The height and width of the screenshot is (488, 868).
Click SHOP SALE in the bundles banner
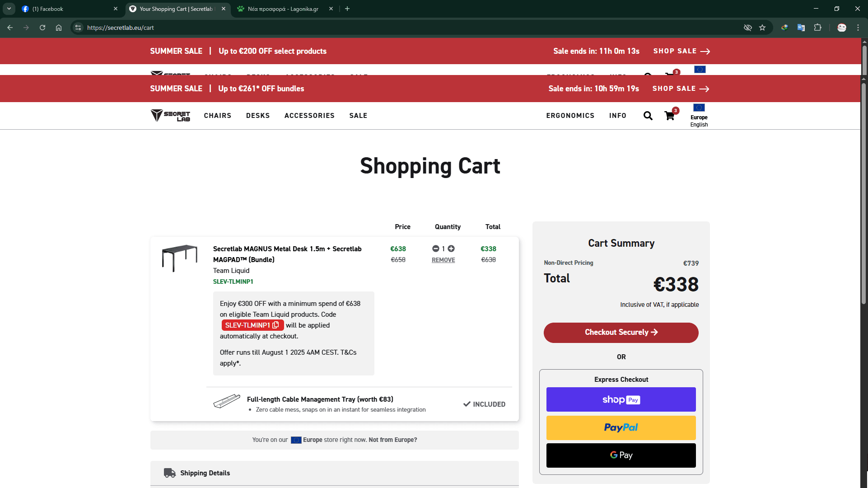pyautogui.click(x=681, y=89)
